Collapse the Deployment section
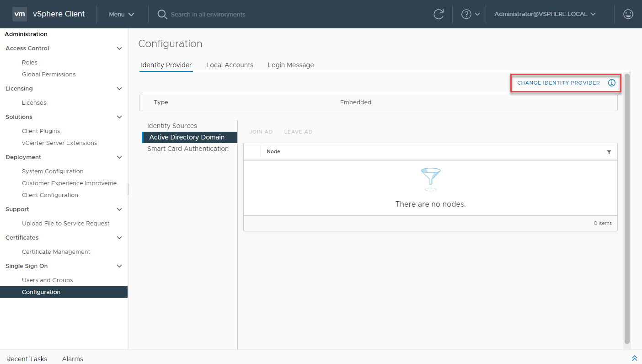642x364 pixels. tap(119, 157)
